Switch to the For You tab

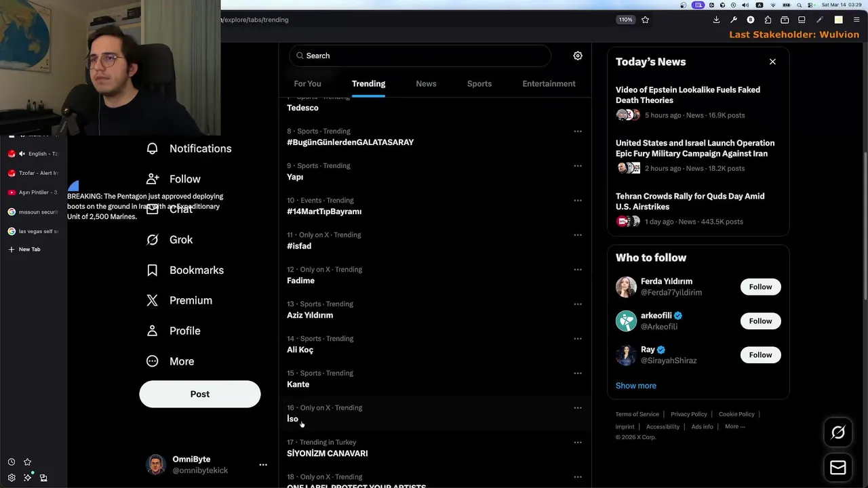(x=307, y=83)
